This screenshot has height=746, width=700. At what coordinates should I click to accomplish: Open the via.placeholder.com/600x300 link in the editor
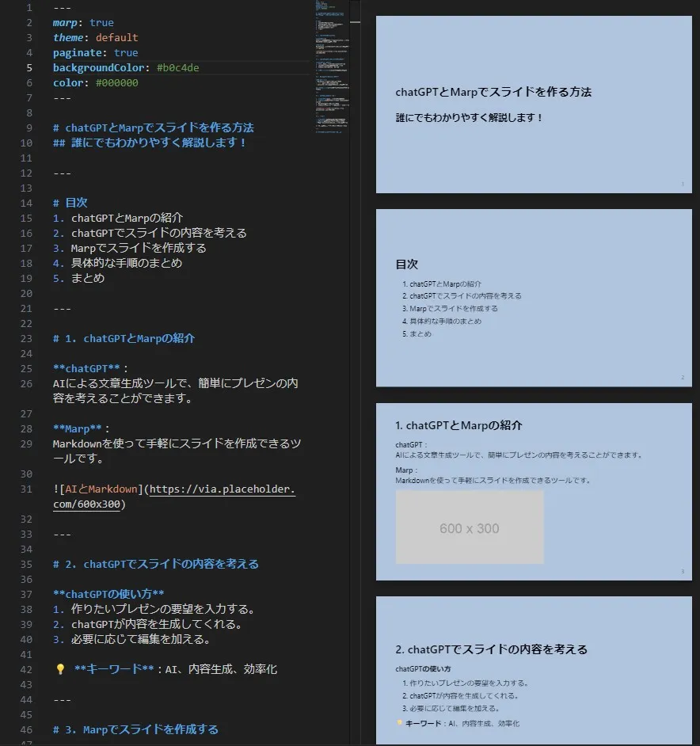[x=174, y=497]
